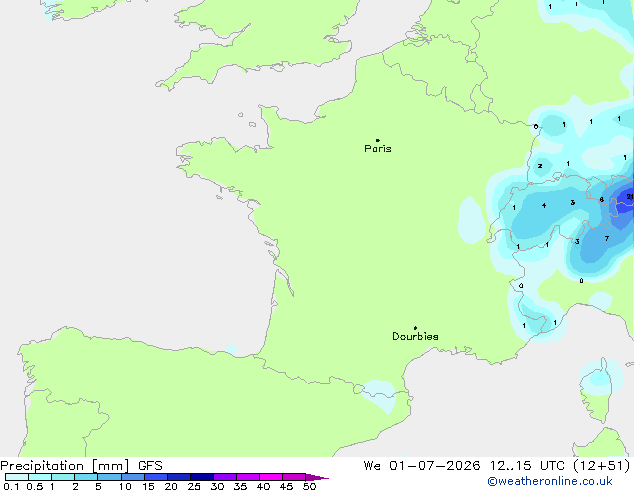Click the Dourbies location label
Screen dimensions: 634x490
(x=415, y=336)
